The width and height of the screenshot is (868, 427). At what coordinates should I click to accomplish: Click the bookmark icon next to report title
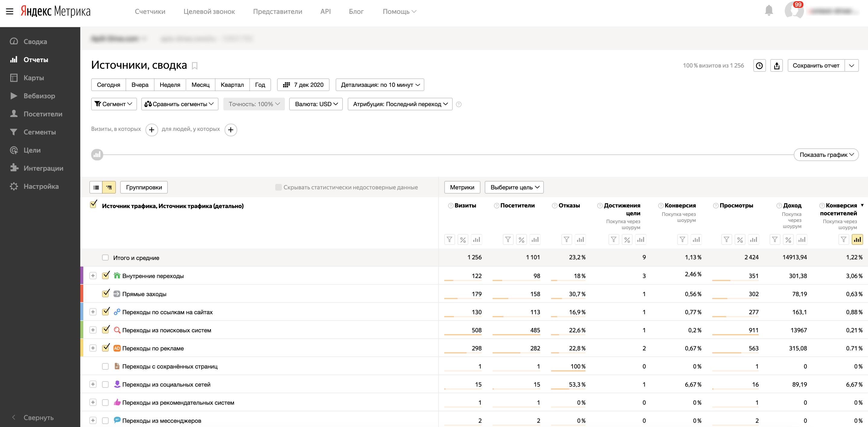(194, 66)
